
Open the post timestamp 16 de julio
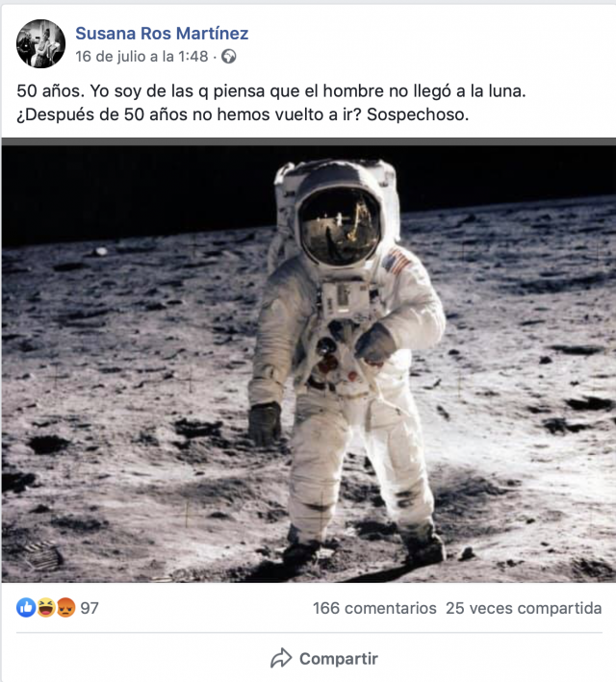[x=141, y=57]
